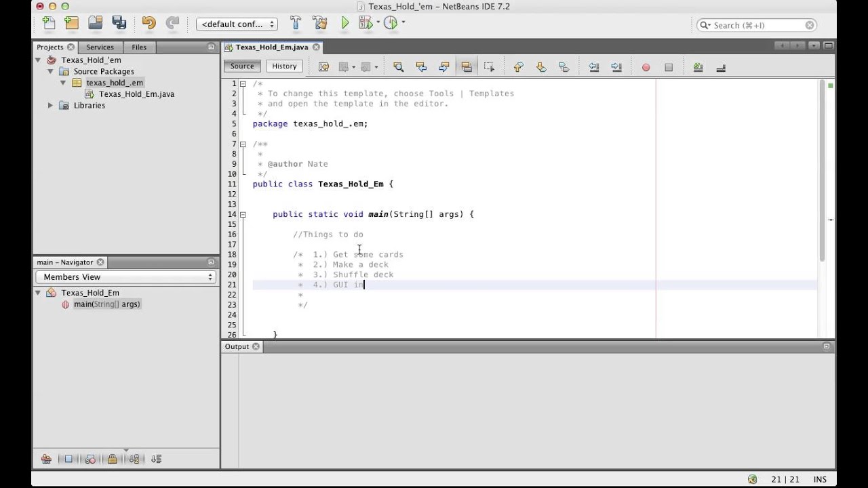Click the Redo arrow icon

pos(173,23)
